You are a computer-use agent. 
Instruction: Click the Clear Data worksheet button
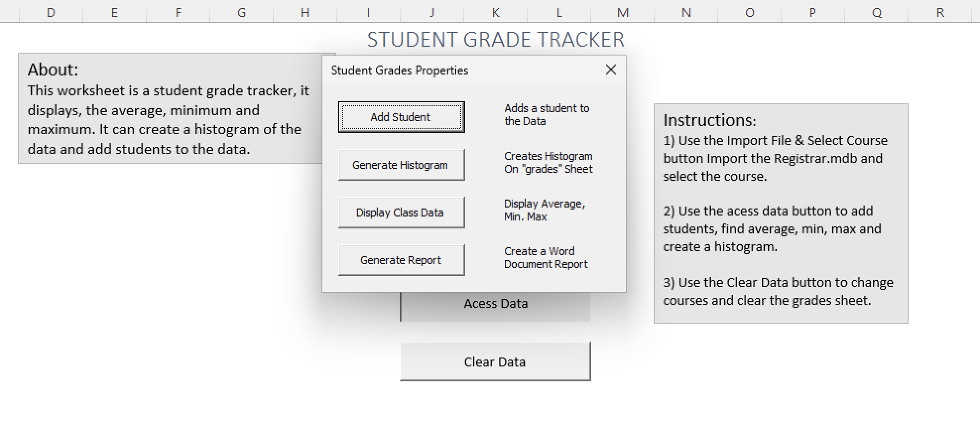(495, 361)
